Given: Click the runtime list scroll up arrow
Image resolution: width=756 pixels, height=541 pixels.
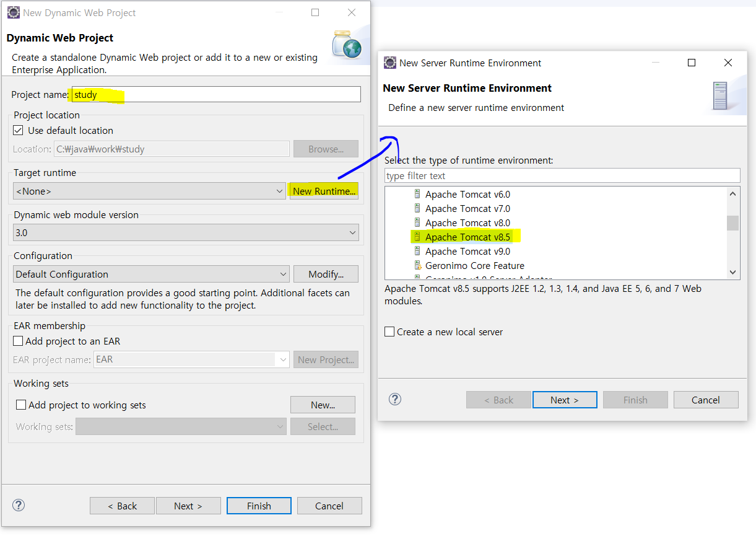Looking at the screenshot, I should point(733,193).
